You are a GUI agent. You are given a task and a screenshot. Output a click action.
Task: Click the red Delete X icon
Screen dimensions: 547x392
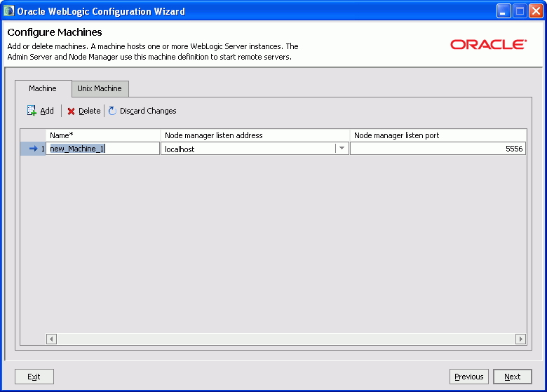[x=71, y=111]
